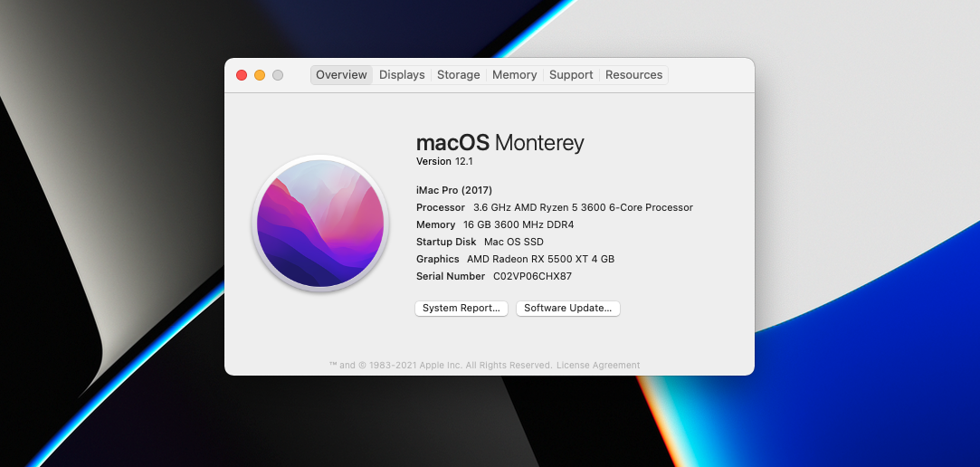Click the greyed-out zoom window button
The height and width of the screenshot is (467, 980).
pos(278,75)
